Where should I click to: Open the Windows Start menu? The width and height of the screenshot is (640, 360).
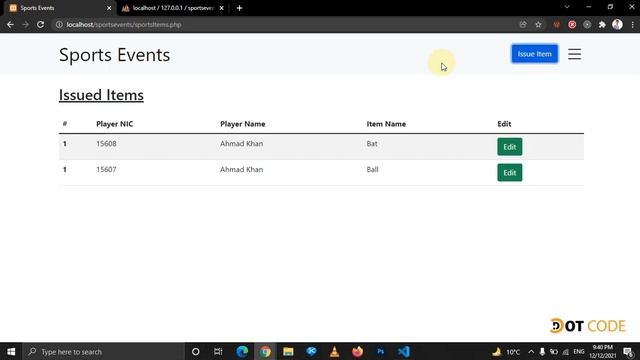click(11, 351)
